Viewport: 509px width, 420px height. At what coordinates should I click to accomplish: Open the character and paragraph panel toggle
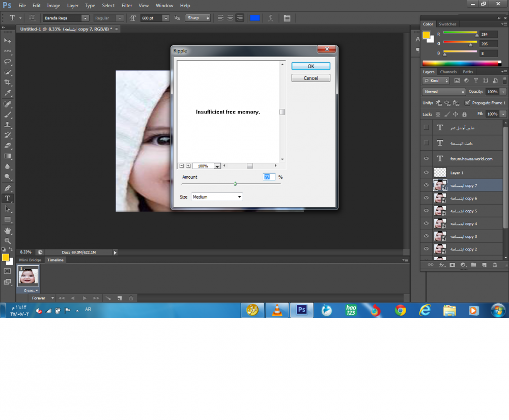pyautogui.click(x=287, y=18)
